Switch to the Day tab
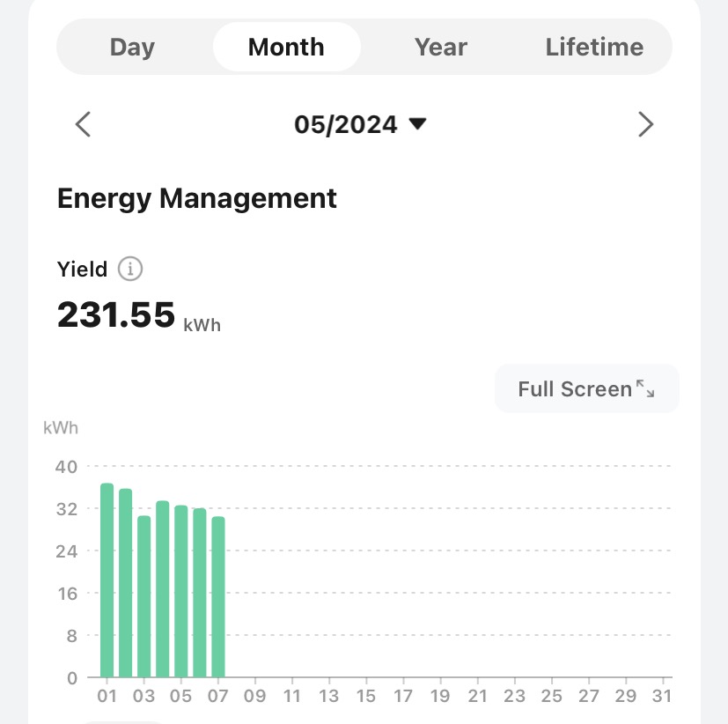The height and width of the screenshot is (724, 728). pos(132,47)
